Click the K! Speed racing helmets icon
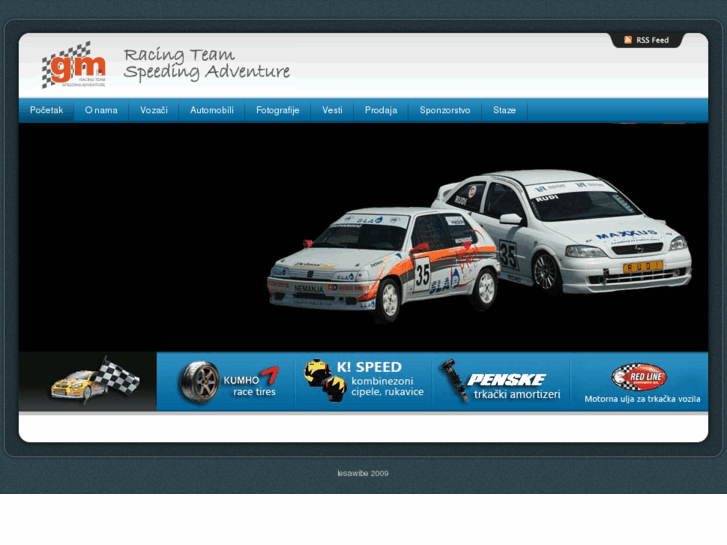The image size is (727, 545). click(325, 380)
